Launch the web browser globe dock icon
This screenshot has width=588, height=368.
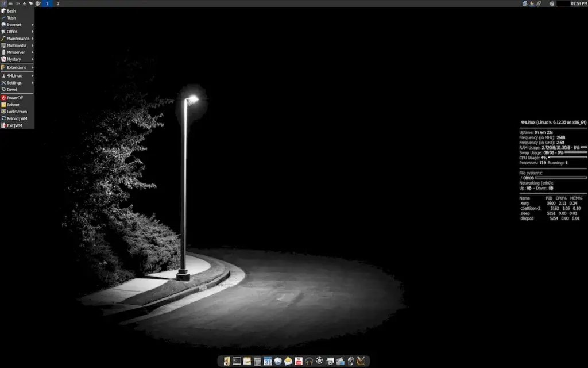tap(278, 361)
